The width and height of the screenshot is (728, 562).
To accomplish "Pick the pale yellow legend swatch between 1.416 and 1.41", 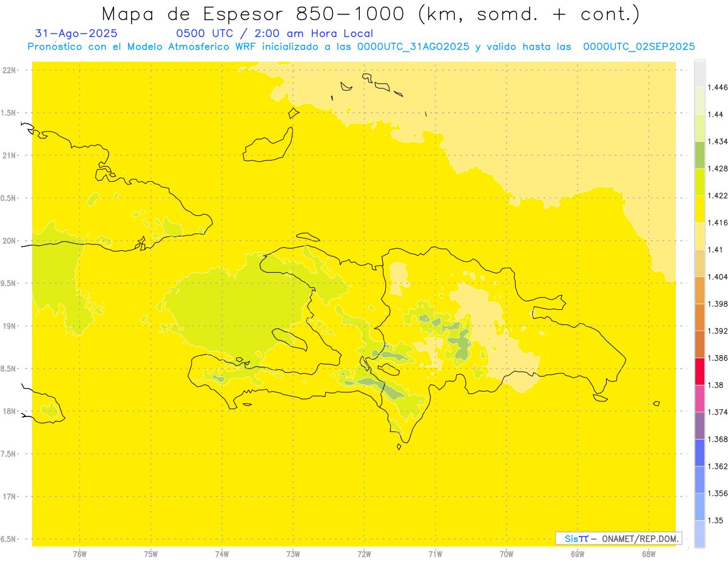I will [x=699, y=236].
